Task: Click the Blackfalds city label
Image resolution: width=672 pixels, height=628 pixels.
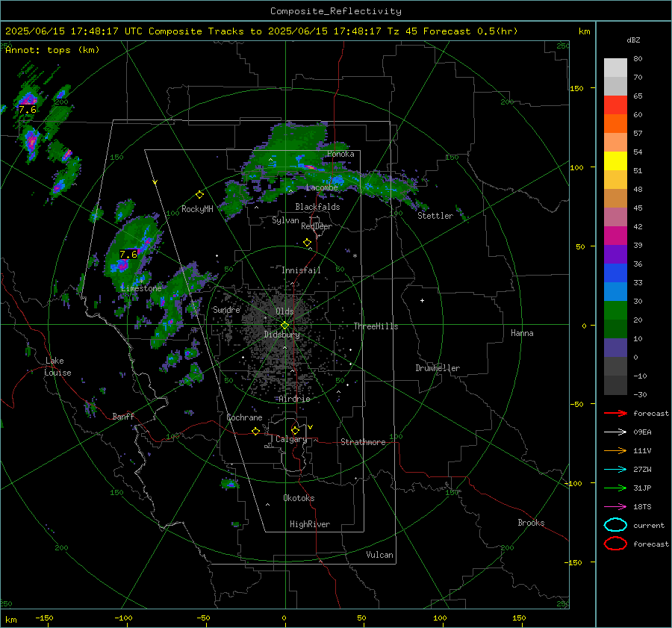Action: [x=317, y=207]
